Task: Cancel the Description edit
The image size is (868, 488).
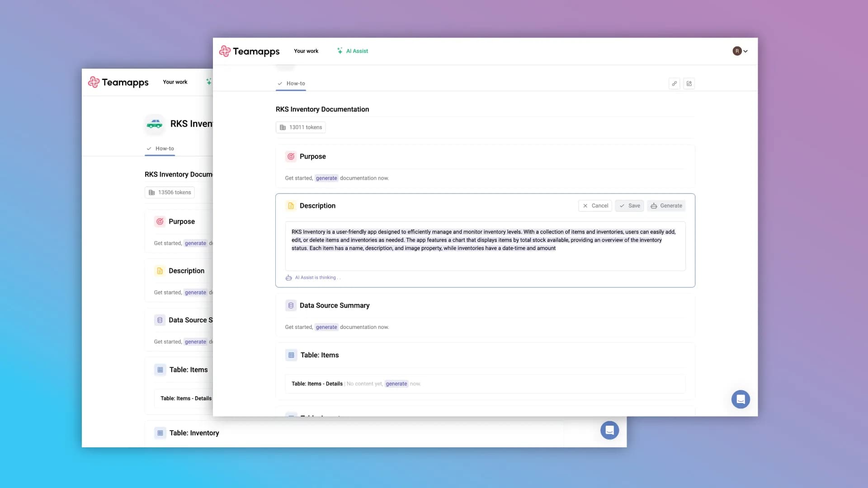Action: click(595, 206)
